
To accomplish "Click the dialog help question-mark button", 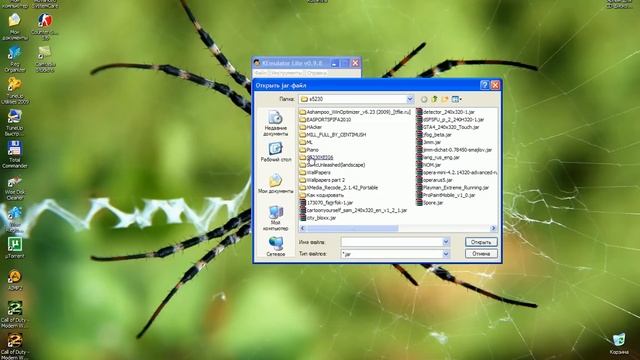I will (x=484, y=85).
